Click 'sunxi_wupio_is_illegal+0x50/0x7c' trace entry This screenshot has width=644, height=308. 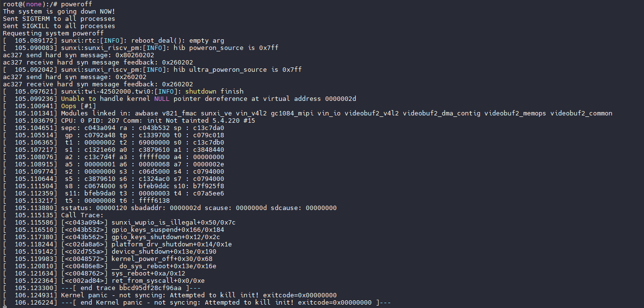pyautogui.click(x=173, y=223)
